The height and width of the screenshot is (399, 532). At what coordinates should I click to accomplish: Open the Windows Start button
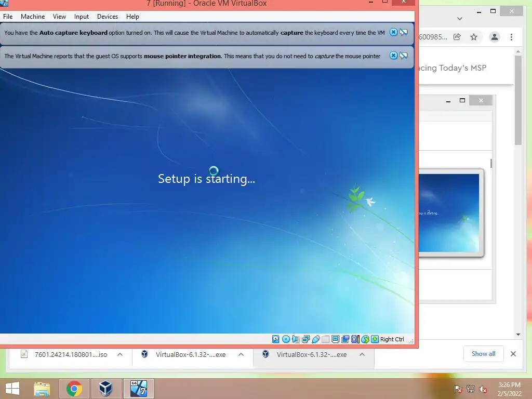pyautogui.click(x=12, y=389)
